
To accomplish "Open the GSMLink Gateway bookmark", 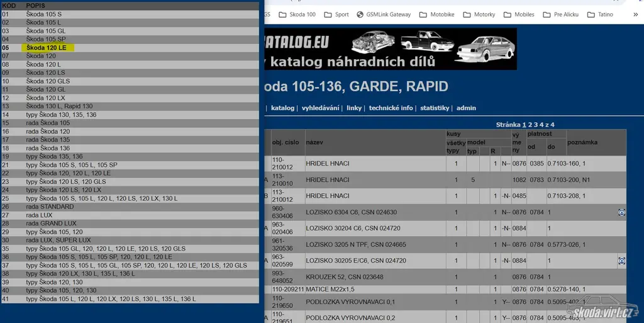I will 383,14.
